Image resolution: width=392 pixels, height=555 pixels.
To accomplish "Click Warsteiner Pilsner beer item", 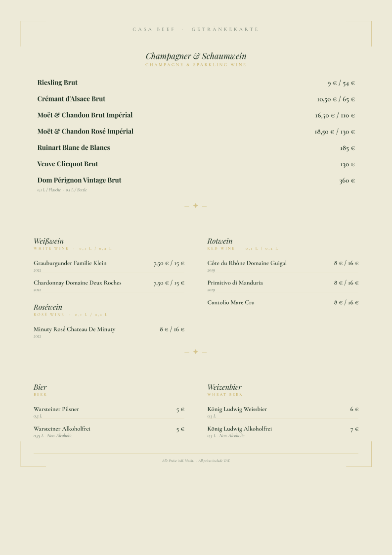I will [x=109, y=412].
